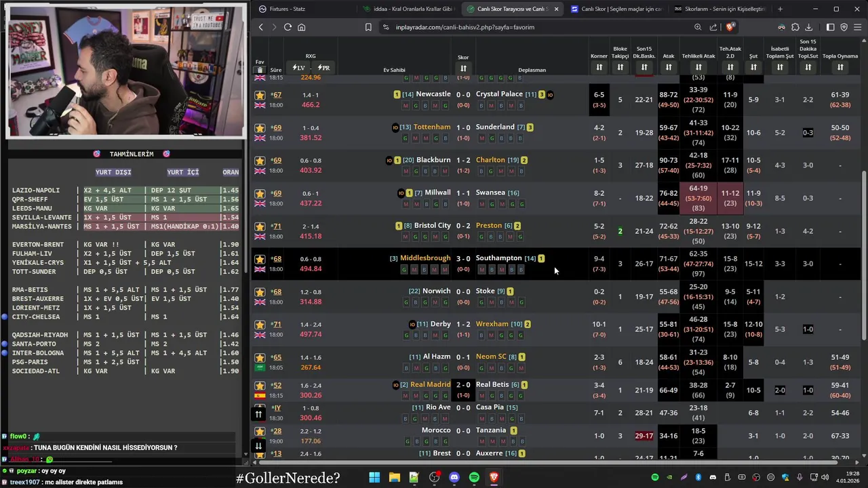Viewport: 868px width, 488px height.
Task: Click the PR lightning button under RXG
Action: click(x=323, y=68)
